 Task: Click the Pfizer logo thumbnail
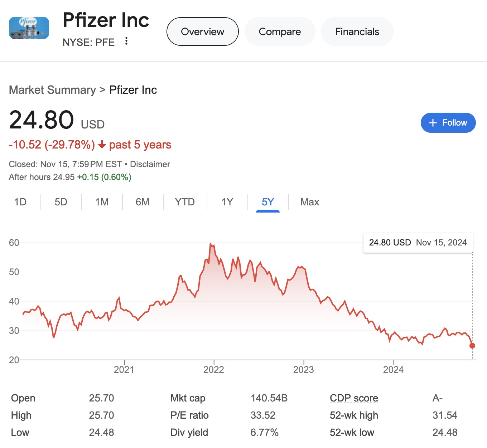point(29,28)
